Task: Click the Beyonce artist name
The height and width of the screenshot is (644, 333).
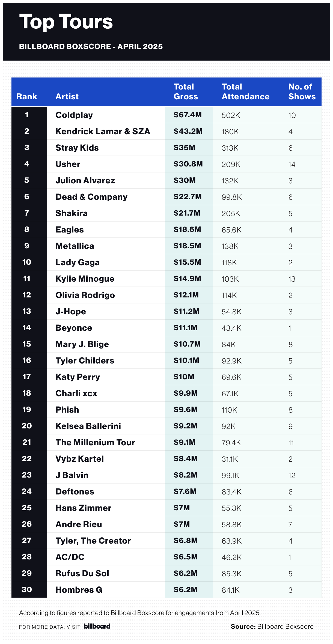Action: 74,328
